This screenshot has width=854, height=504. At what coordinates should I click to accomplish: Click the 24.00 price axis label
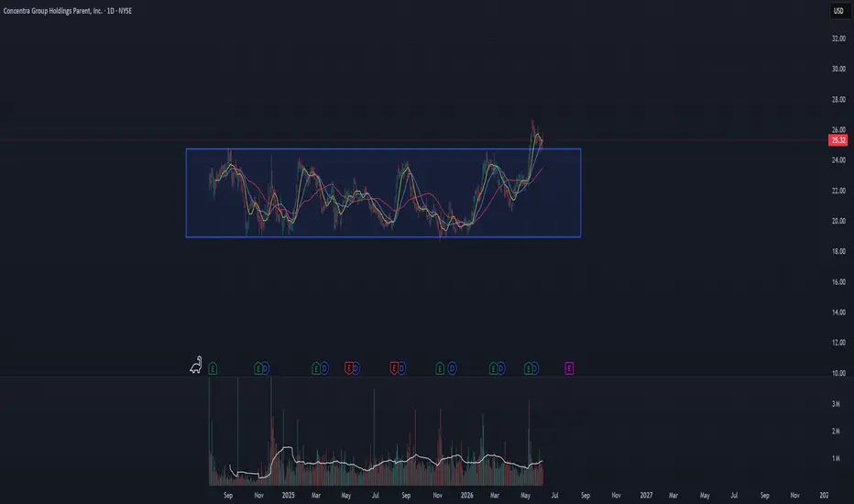click(x=838, y=160)
